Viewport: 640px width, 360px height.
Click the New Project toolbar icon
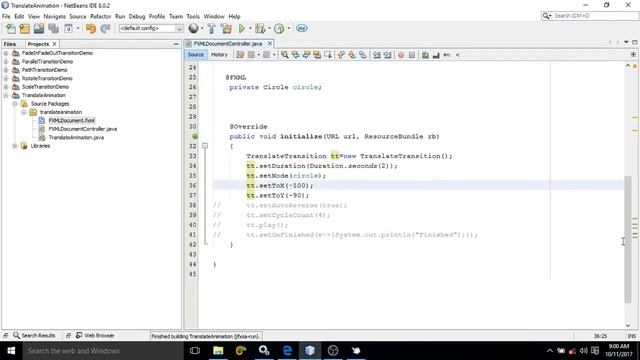click(24, 29)
